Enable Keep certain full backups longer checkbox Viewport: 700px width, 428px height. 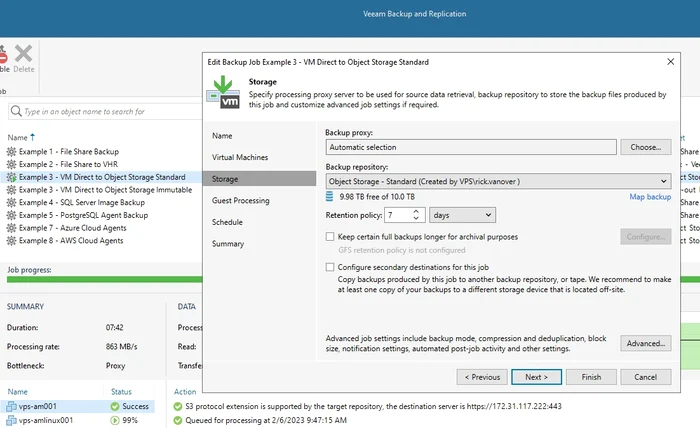point(330,237)
